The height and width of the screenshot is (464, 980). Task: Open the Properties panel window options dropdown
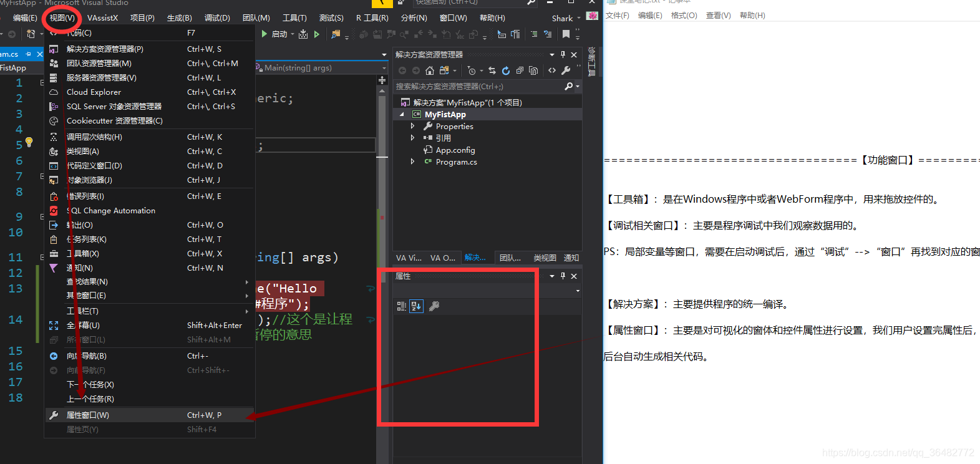(x=551, y=276)
